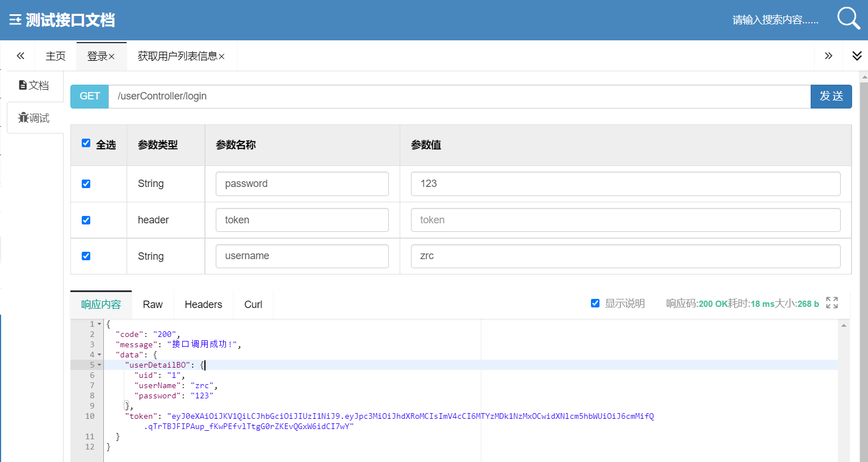Toggle the 全选 checkbox
Screen dimensions: 868x462
coord(86,143)
